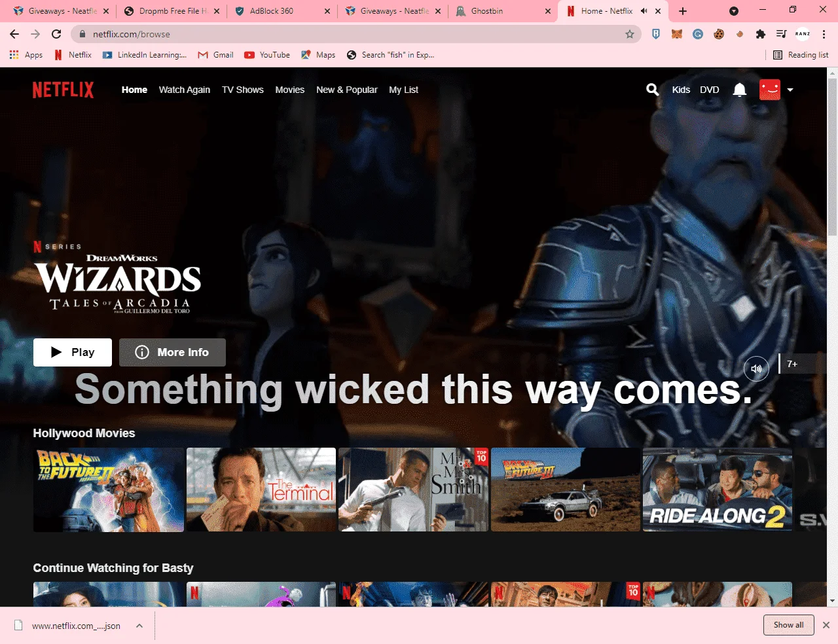Click the Netflix logo in the page header
Viewport: 838px width, 644px height.
pyautogui.click(x=64, y=90)
